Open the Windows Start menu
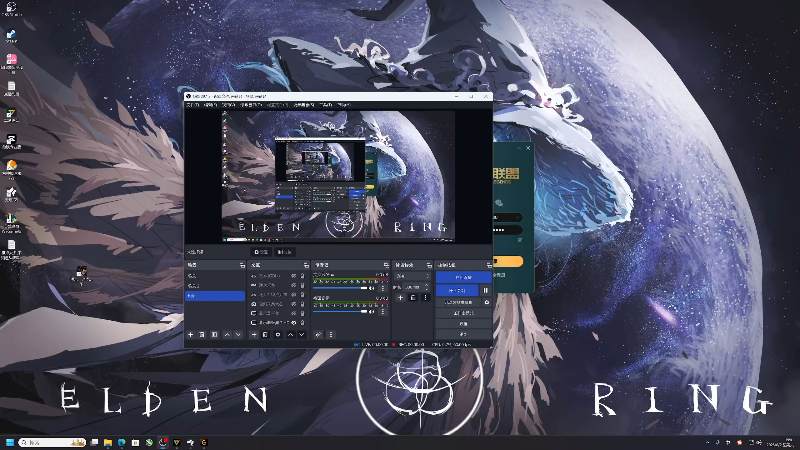 10,442
